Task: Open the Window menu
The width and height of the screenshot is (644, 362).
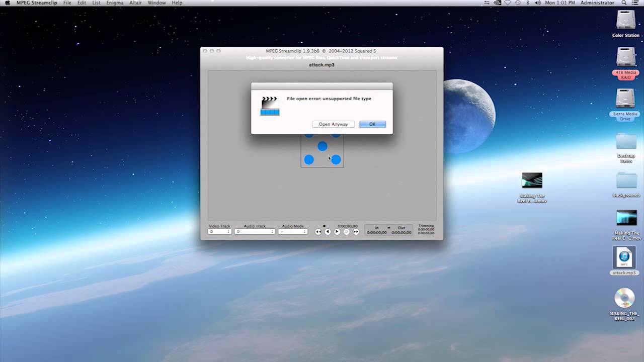Action: tap(157, 3)
